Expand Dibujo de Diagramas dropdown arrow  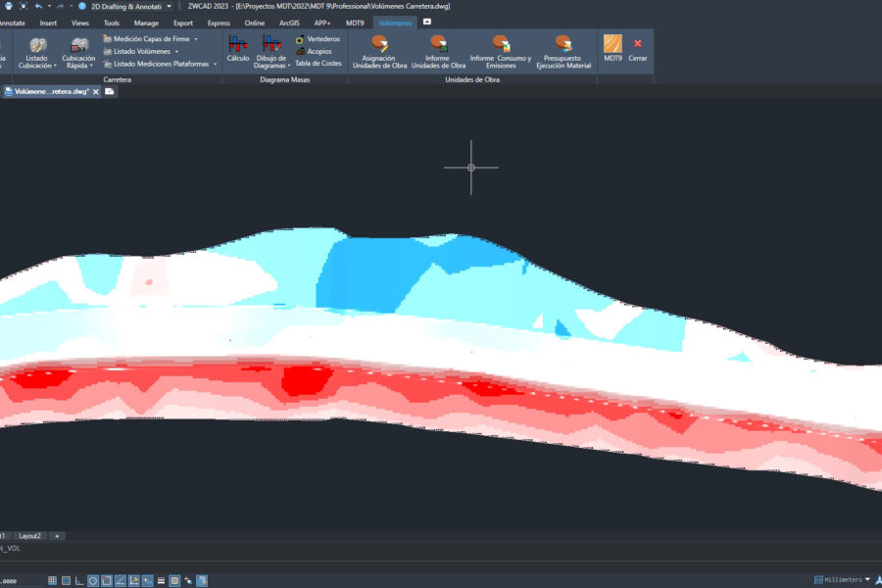(x=289, y=66)
